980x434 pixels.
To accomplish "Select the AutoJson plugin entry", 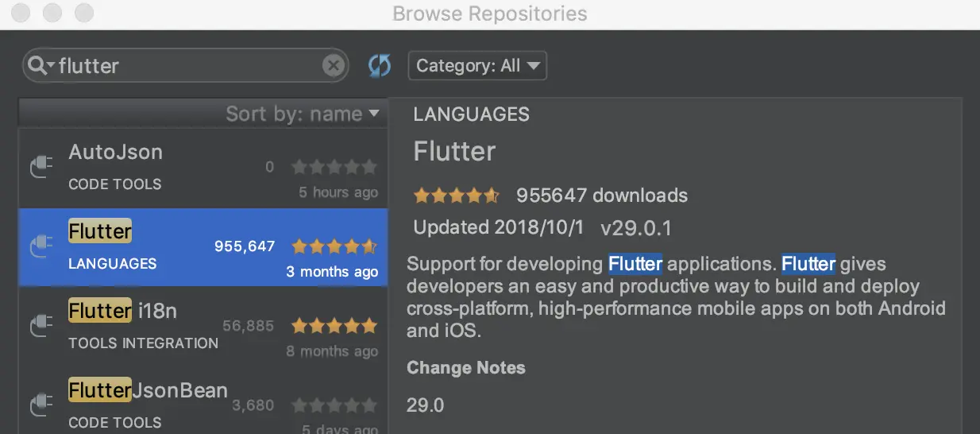I will [203, 168].
